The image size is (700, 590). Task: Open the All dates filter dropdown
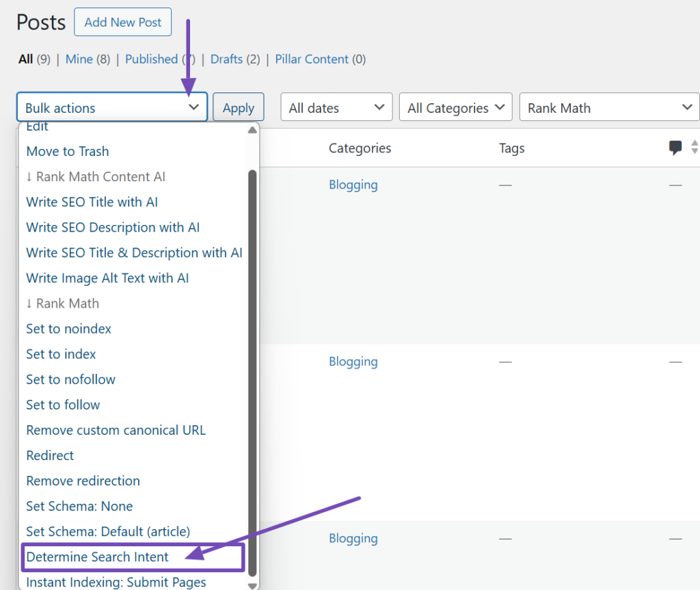[336, 107]
